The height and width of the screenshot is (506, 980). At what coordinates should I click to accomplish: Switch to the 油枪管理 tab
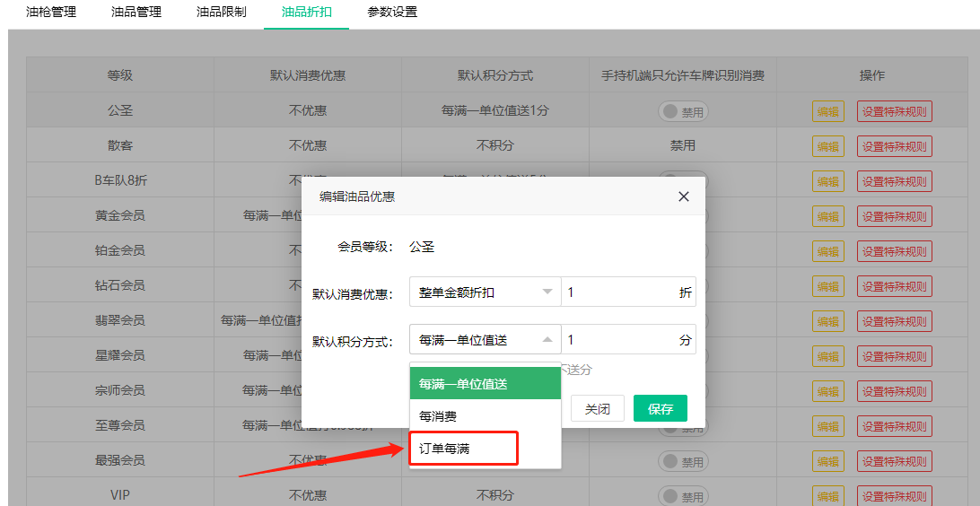(51, 13)
